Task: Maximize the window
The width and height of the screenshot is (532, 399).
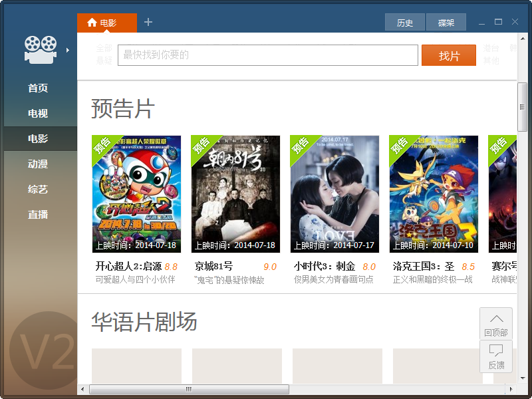Action: coord(498,22)
